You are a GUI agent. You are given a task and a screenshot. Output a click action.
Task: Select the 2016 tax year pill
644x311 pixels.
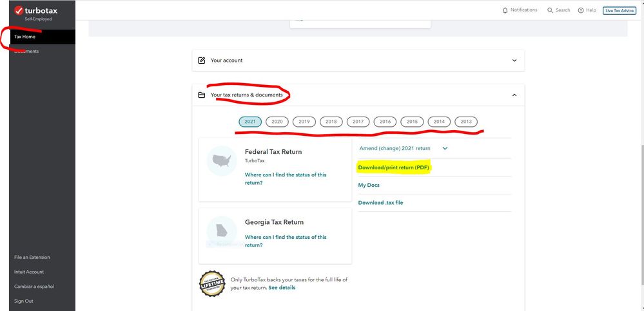(x=385, y=122)
